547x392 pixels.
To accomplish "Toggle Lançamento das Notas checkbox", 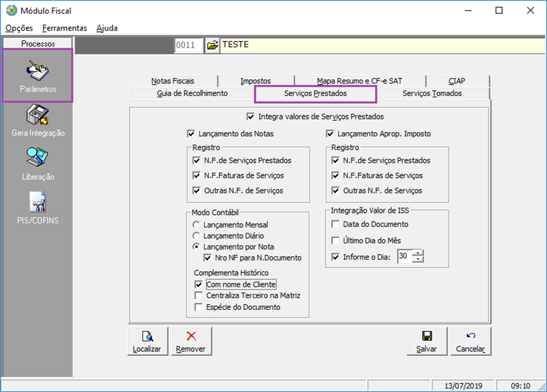I will point(191,134).
